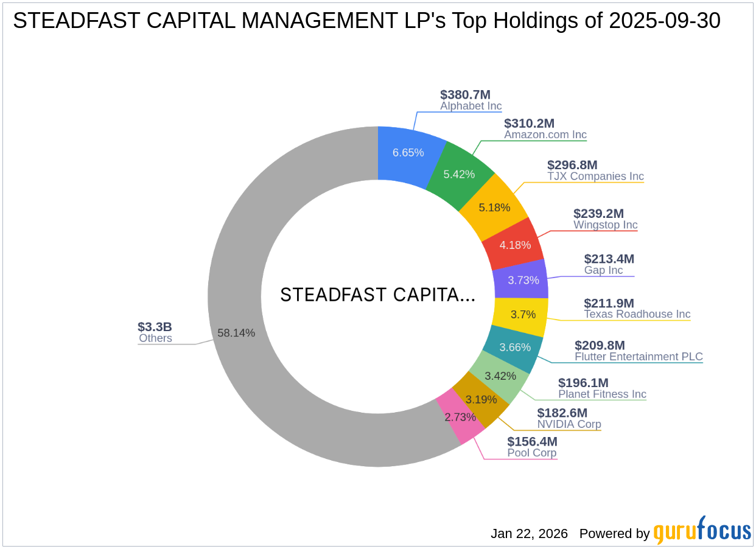Select the green Amazon.com Inc segment
Image resolution: width=756 pixels, height=549 pixels.
point(460,175)
